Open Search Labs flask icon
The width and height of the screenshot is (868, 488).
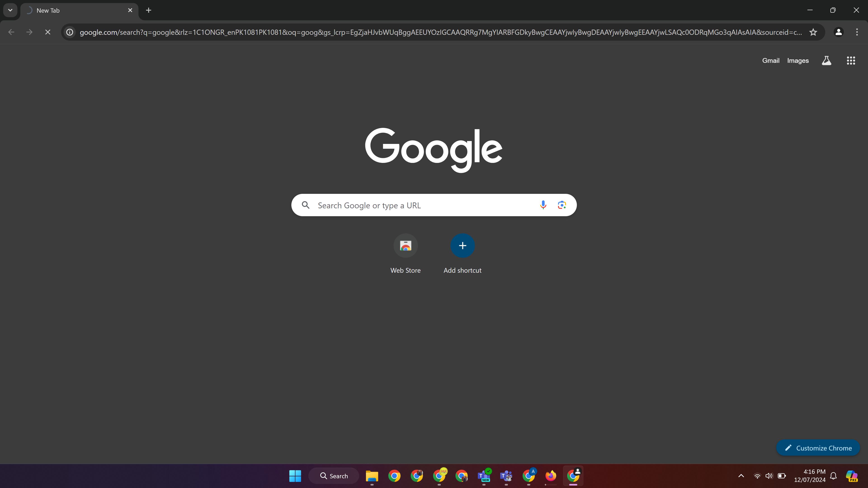click(x=826, y=61)
